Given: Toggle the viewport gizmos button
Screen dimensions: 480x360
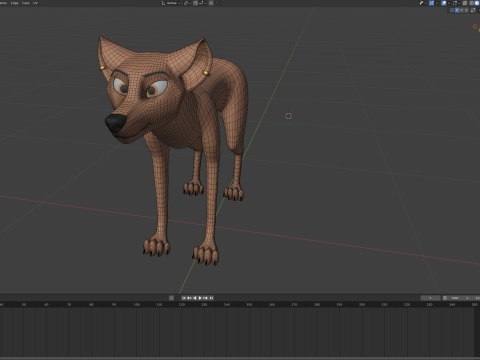Looking at the screenshot, I should click(x=431, y=3).
